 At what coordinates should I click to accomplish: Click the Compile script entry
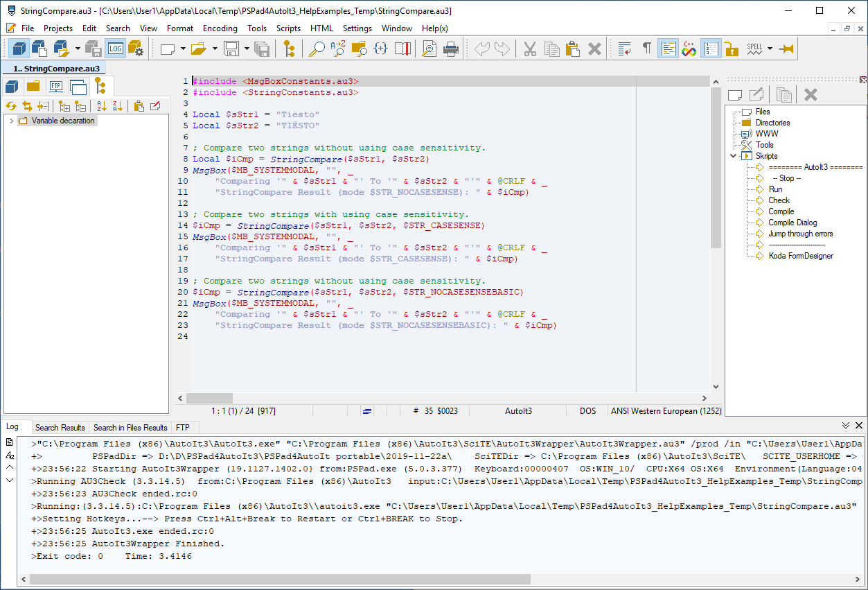[x=781, y=211]
